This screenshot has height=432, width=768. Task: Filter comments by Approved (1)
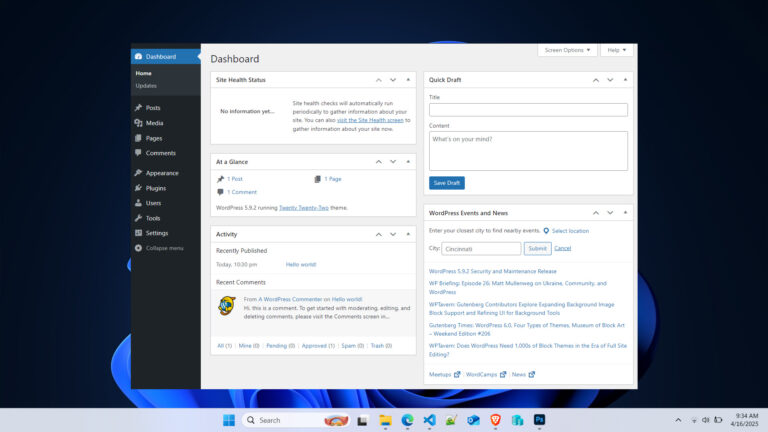pyautogui.click(x=318, y=346)
